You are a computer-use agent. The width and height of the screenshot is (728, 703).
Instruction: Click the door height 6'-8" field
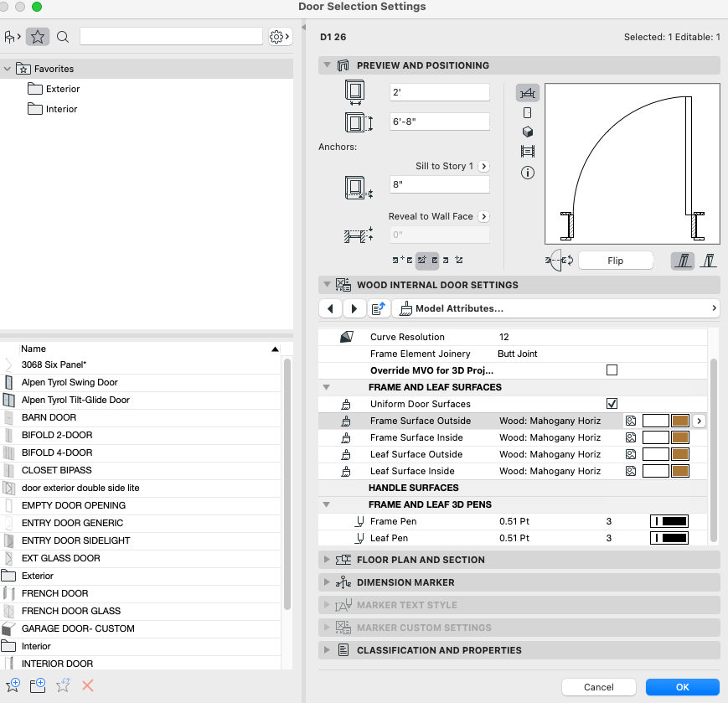point(440,121)
